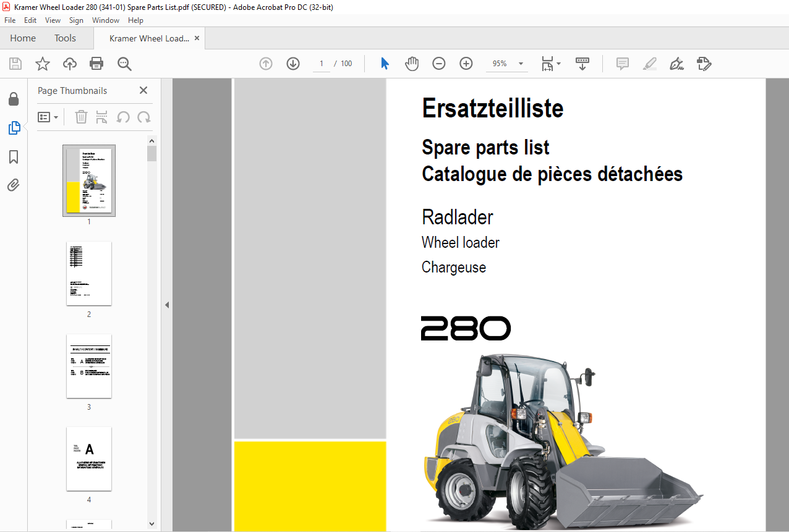Print the document
789x532 pixels.
click(96, 64)
